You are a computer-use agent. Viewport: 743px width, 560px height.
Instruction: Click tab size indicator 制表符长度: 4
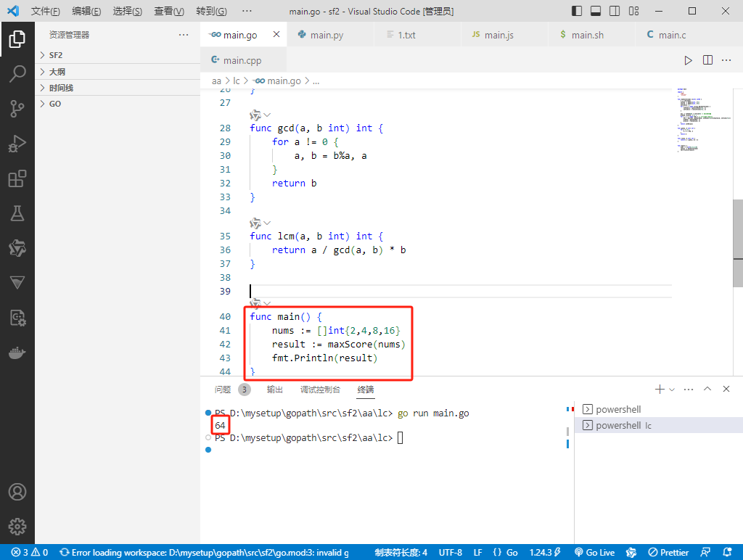tap(401, 553)
